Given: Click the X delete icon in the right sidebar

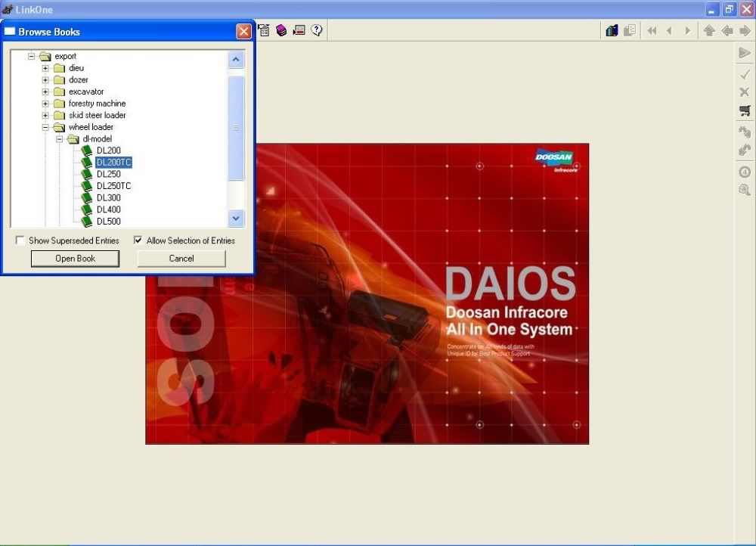Looking at the screenshot, I should pos(745,92).
